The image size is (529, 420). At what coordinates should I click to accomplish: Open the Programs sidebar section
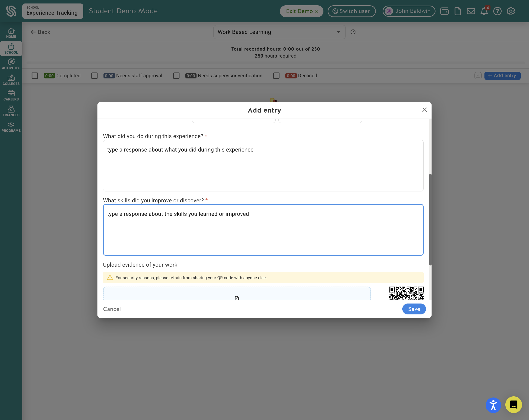coord(11,127)
